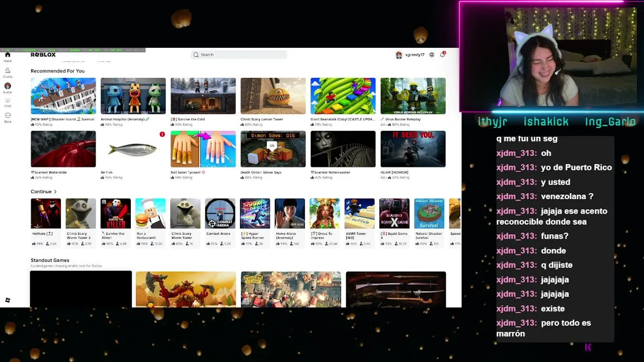Click chat message 'yo de Puerto Rico'
The width and height of the screenshot is (644, 362).
click(x=576, y=167)
